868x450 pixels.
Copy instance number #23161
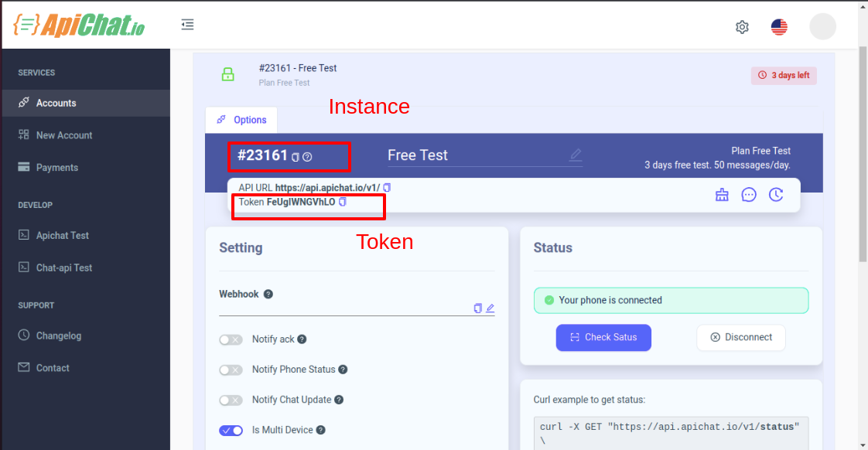click(295, 157)
